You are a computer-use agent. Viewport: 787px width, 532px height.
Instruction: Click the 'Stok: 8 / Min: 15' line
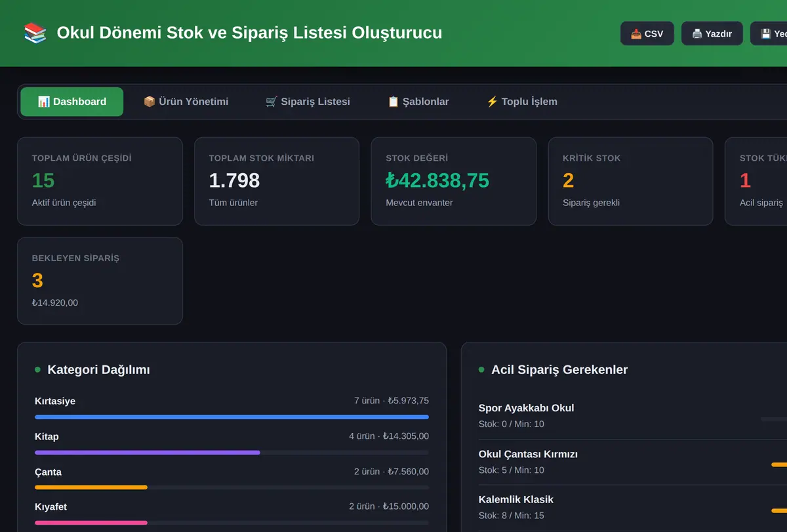click(512, 515)
